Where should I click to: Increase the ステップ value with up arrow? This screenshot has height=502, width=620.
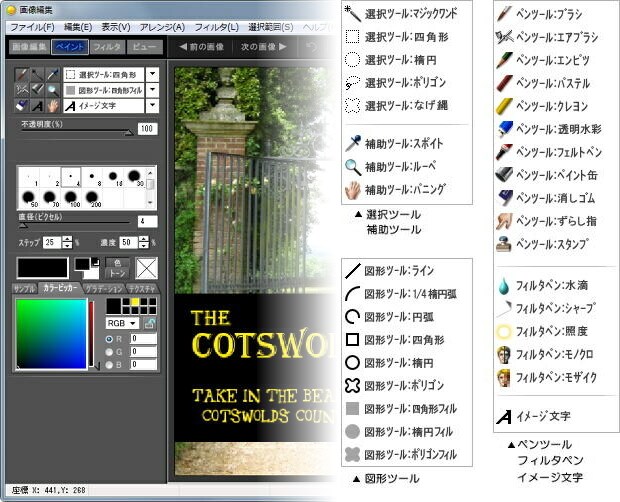pyautogui.click(x=67, y=239)
